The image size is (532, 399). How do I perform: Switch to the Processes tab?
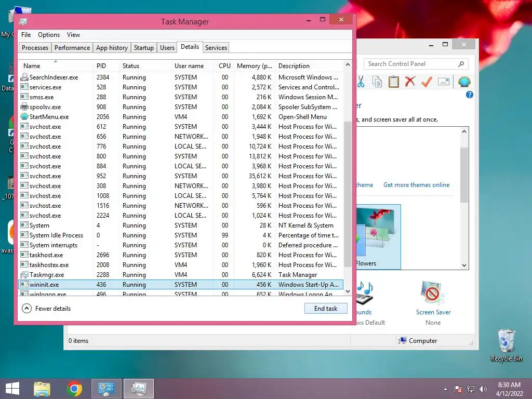[x=35, y=47]
